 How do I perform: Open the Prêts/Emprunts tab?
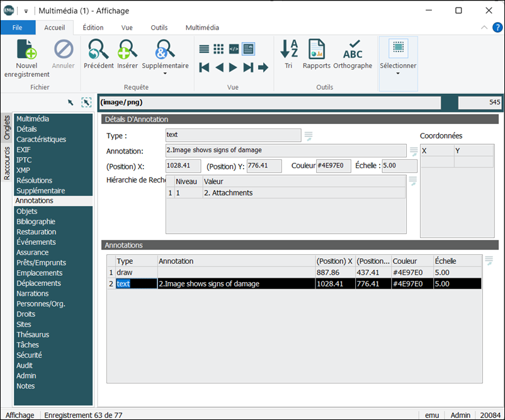click(53, 263)
